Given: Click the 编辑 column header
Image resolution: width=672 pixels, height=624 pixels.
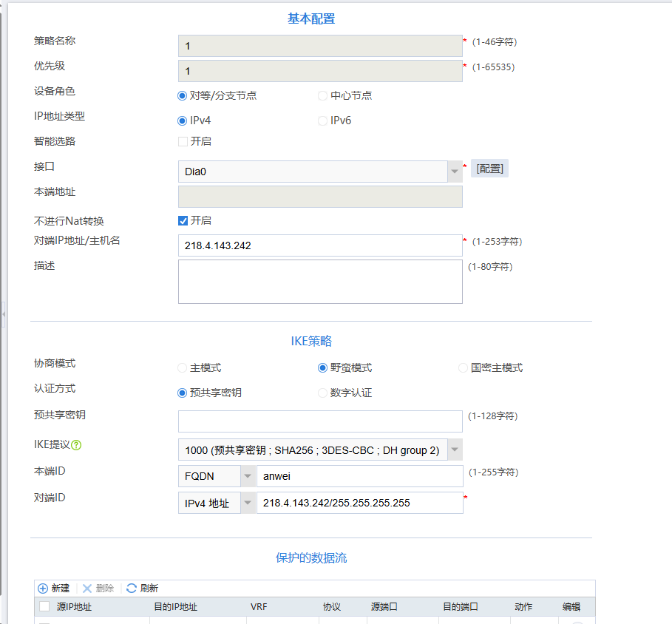Looking at the screenshot, I should pos(571,606).
